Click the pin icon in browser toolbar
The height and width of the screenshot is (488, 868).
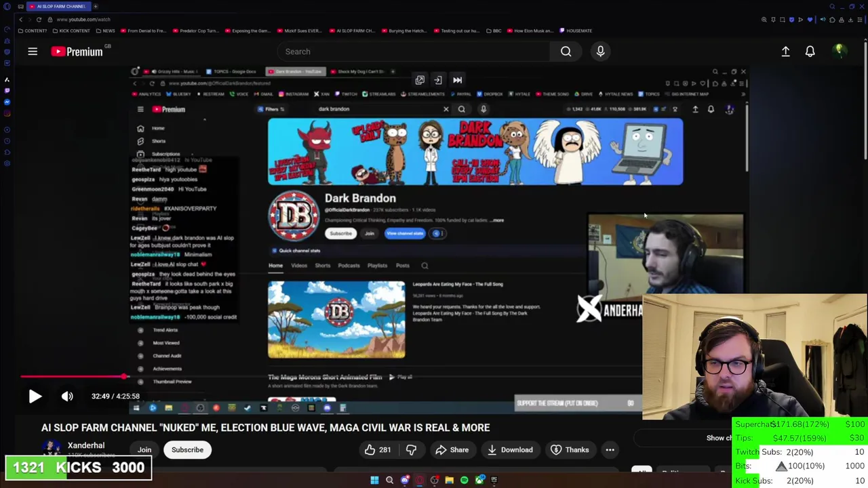click(773, 20)
